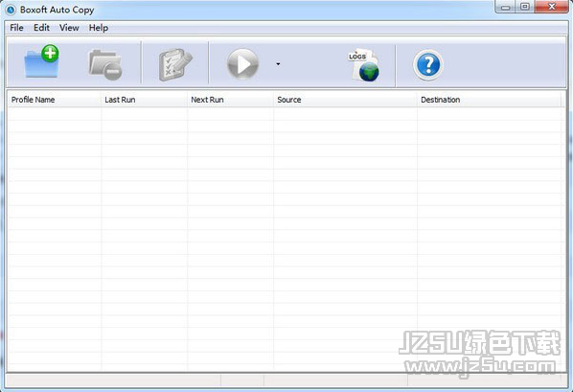573x392 pixels.
Task: Click the remove profile folder icon
Action: click(x=105, y=64)
